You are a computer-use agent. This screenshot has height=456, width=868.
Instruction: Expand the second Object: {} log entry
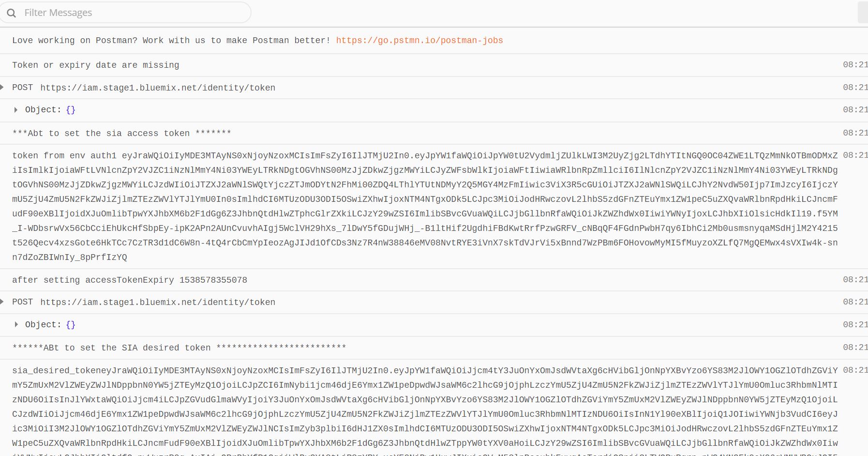(16, 324)
